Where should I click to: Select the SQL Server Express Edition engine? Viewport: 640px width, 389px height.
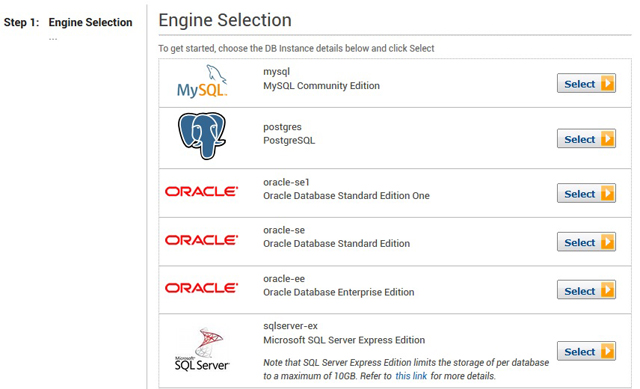(586, 351)
